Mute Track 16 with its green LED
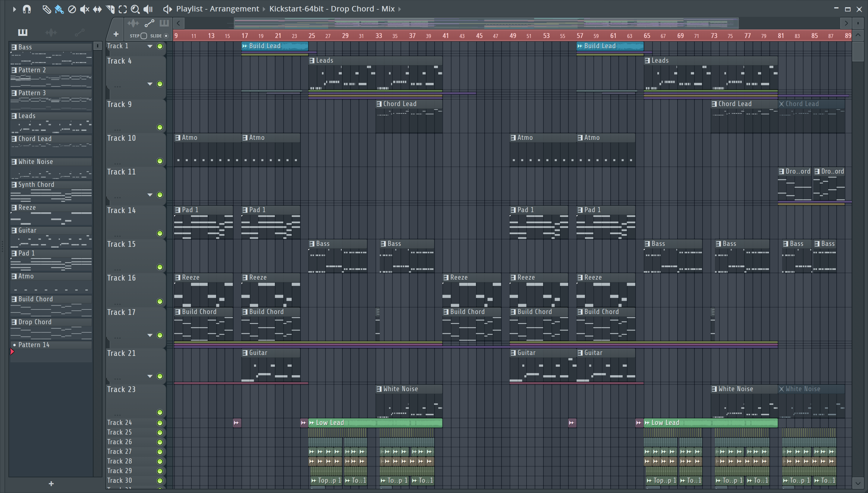The image size is (868, 493). click(160, 301)
